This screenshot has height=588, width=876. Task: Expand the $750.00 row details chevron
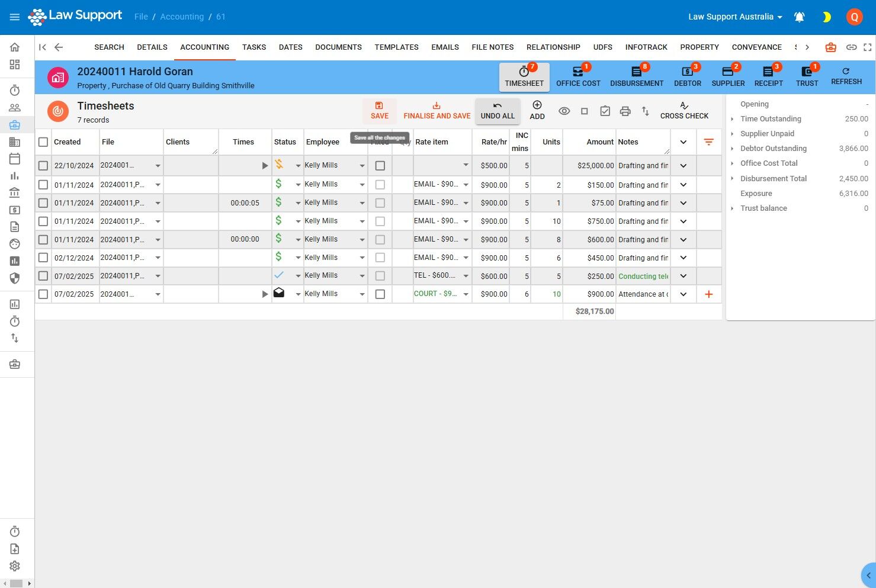(684, 221)
